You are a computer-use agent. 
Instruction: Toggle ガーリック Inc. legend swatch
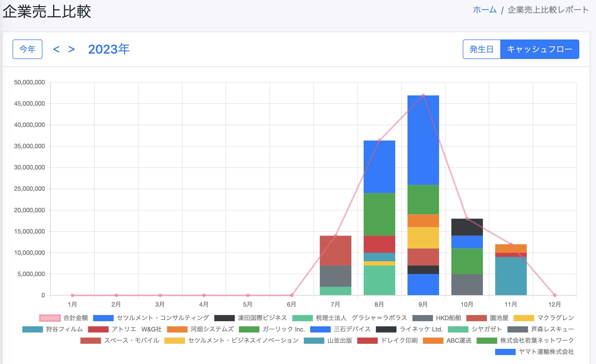(x=249, y=329)
